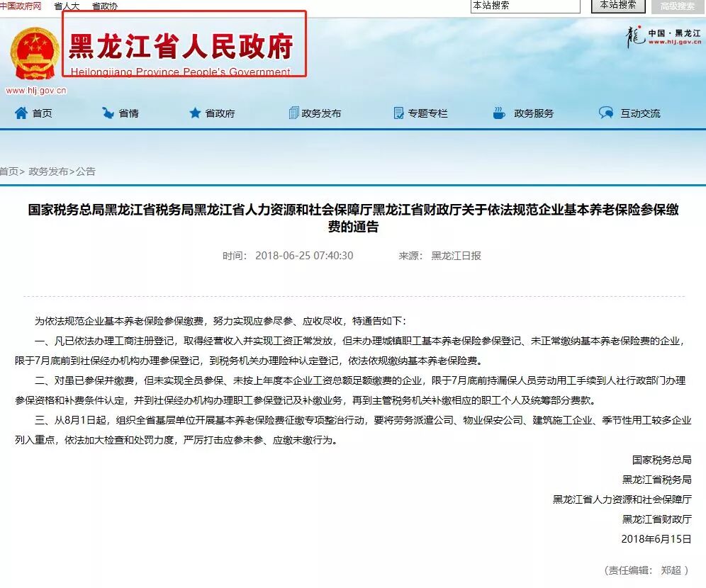Screen dimensions: 706x588
Task: Click the home icon beside 首页
Action: (21, 113)
